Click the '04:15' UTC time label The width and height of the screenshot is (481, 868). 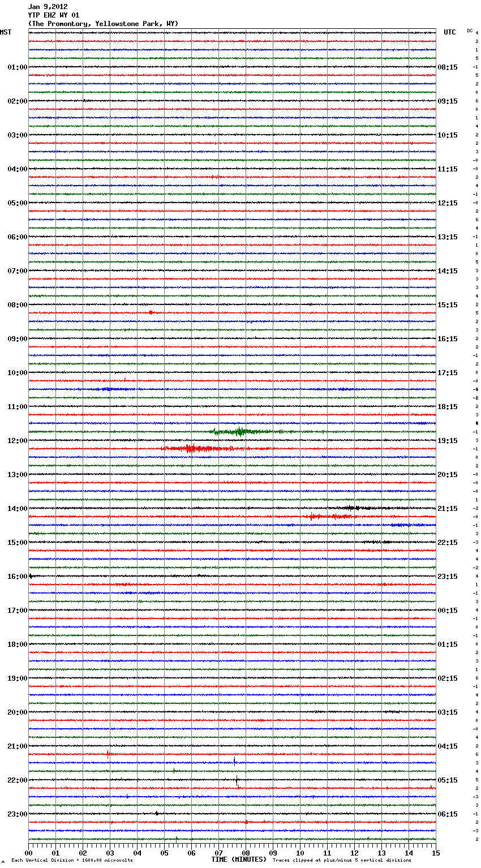(x=448, y=746)
